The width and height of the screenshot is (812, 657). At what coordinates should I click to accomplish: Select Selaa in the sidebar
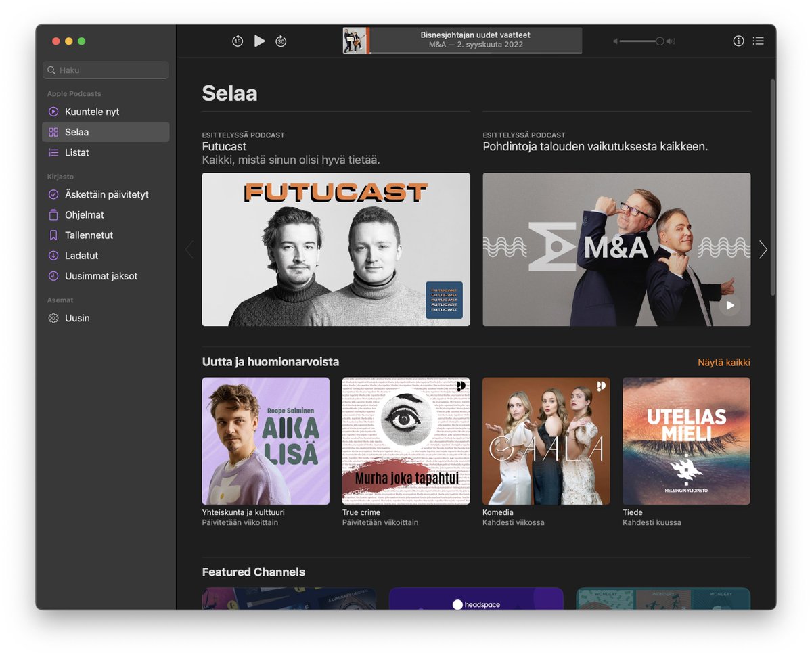click(106, 132)
